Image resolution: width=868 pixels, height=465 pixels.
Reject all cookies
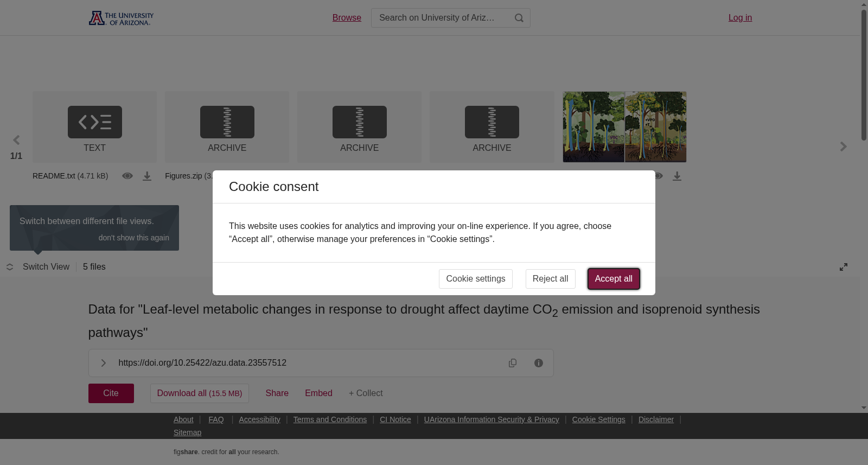550,279
